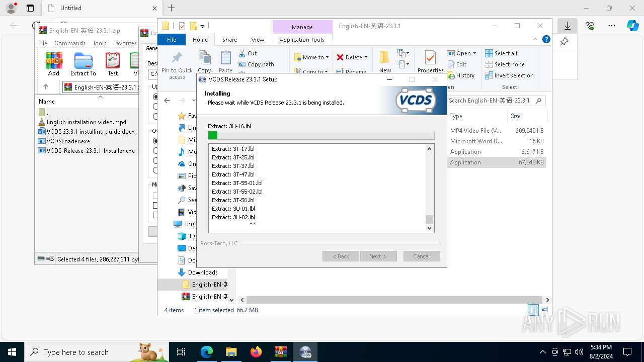Click Edit in Explorer ribbon
This screenshot has height=362, width=644.
click(457, 64)
